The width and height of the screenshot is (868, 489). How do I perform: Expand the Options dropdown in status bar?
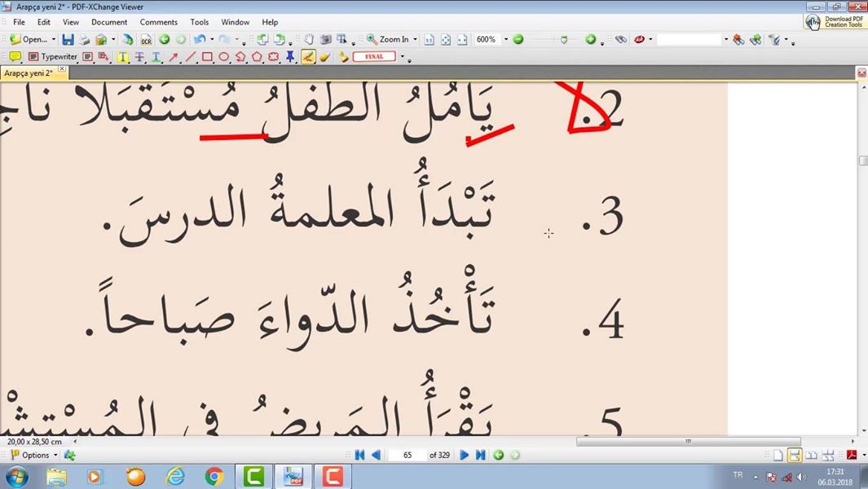pos(55,456)
